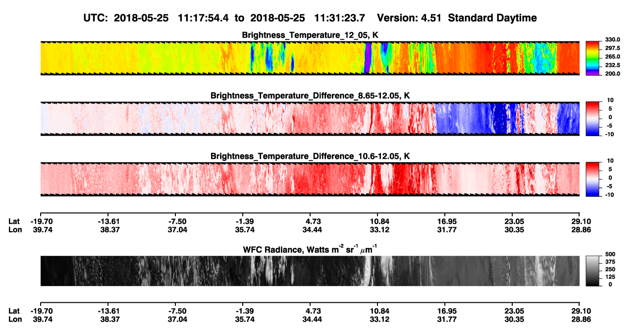The width and height of the screenshot is (644, 330).
Task: Click the -10 tick on 8.65-12.05 colorbar
Action: click(609, 134)
